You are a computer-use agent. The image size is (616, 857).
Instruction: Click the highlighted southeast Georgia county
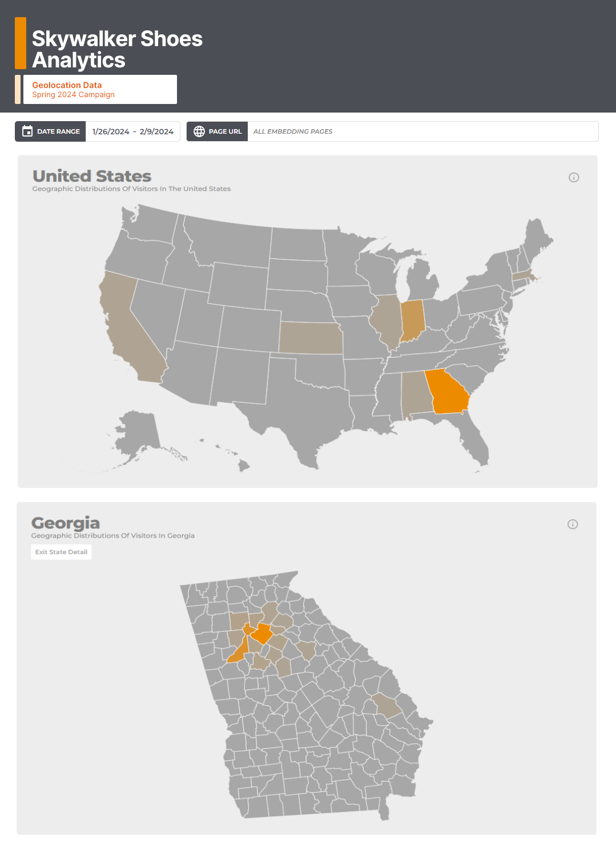click(387, 706)
